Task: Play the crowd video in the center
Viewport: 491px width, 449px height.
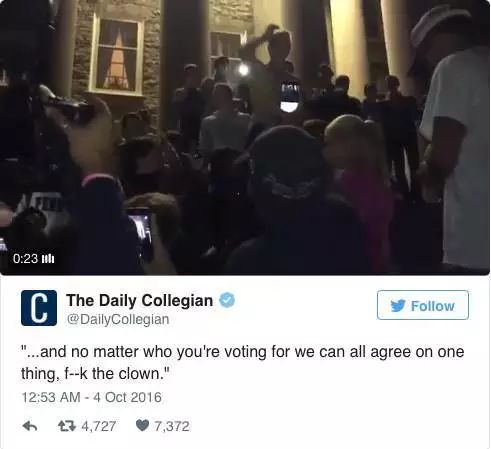Action: (245, 137)
